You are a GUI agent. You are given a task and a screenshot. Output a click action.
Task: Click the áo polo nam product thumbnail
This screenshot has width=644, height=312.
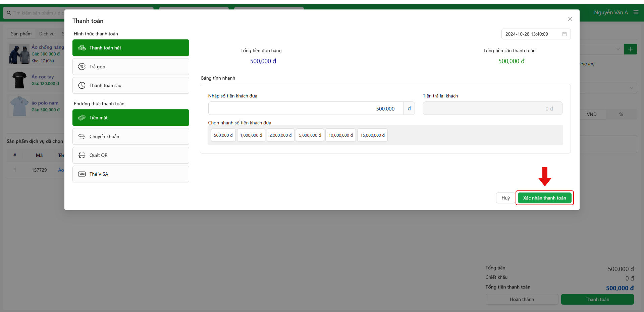tap(19, 106)
